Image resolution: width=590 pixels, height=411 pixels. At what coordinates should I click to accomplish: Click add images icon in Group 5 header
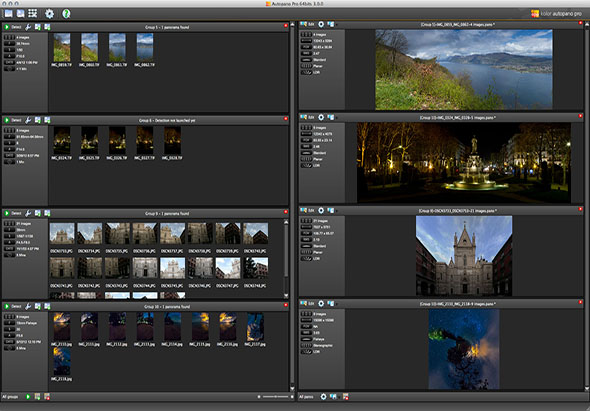pos(38,27)
